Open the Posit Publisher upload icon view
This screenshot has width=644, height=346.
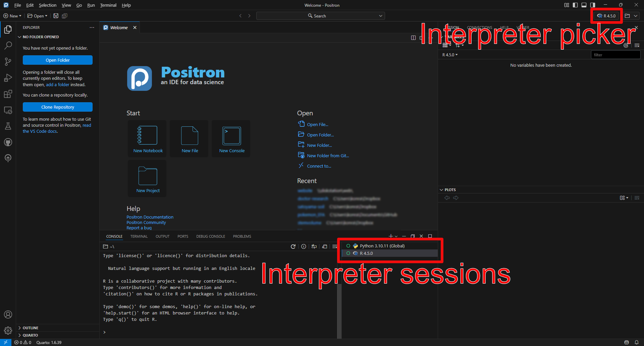[8, 158]
